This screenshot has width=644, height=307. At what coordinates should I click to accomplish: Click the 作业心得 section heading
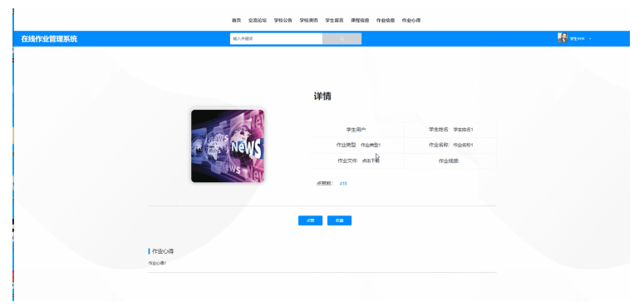click(163, 251)
